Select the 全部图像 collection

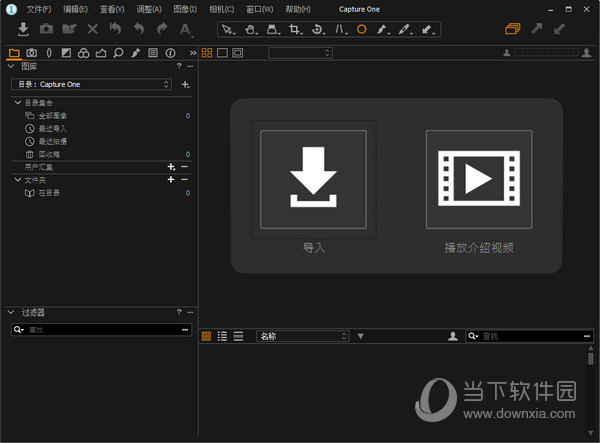[103, 116]
